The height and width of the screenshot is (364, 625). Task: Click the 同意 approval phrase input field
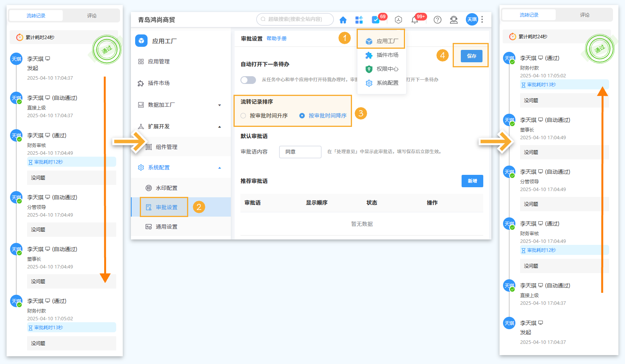[300, 152]
